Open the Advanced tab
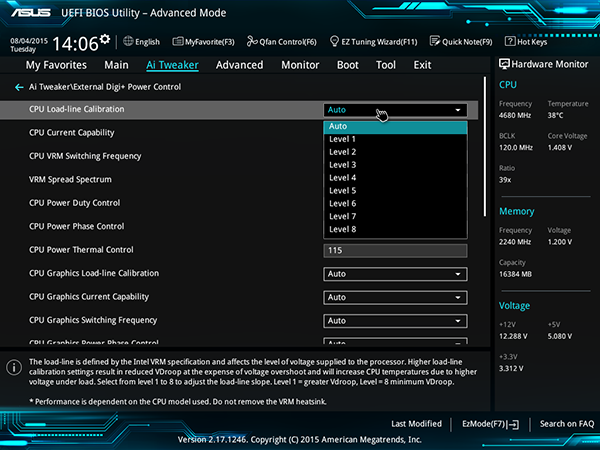 (239, 65)
